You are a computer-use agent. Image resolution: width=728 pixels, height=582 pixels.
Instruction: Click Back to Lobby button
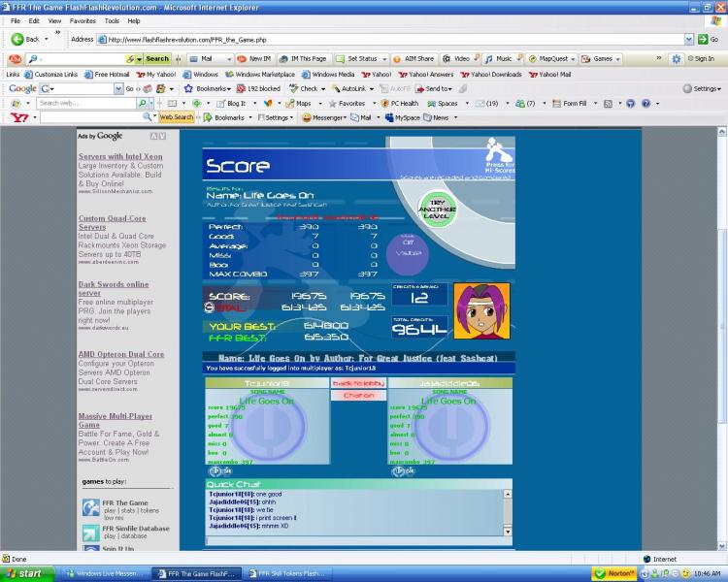coord(358,384)
